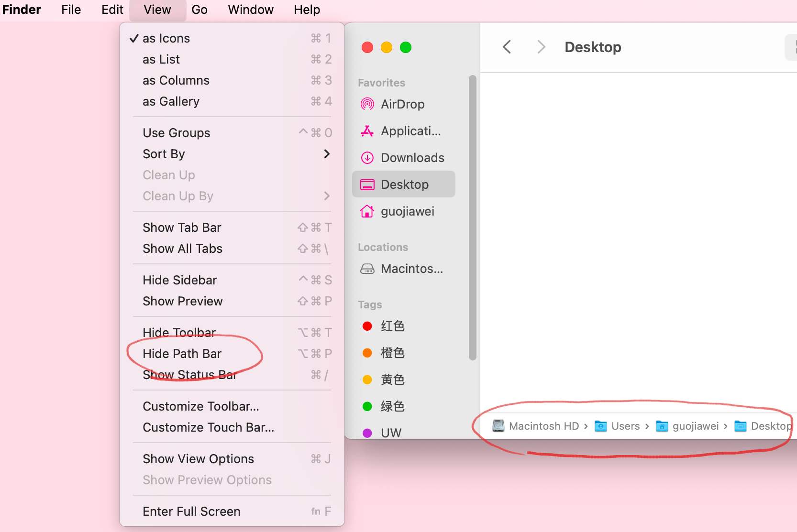Image resolution: width=797 pixels, height=532 pixels.
Task: Click the forward navigation arrow
Action: click(541, 47)
